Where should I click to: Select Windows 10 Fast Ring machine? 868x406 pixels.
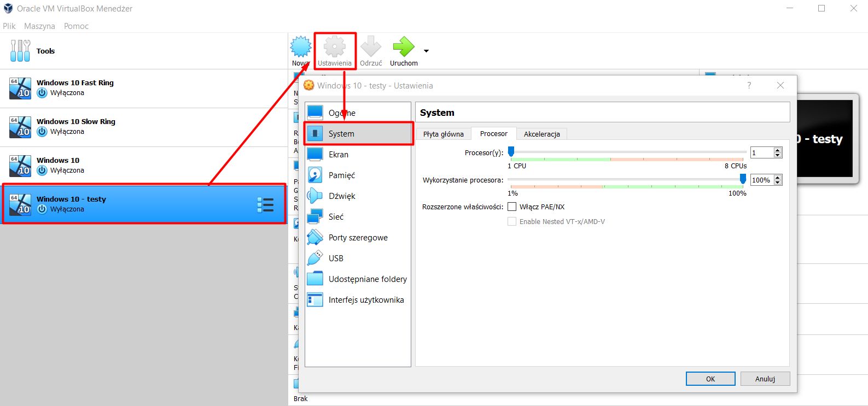144,88
